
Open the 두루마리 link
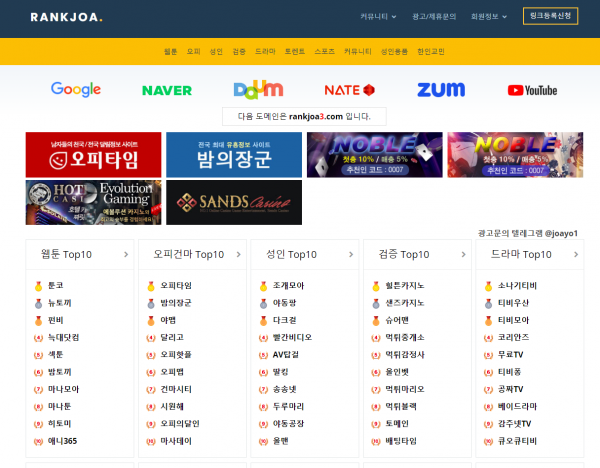(x=288, y=406)
